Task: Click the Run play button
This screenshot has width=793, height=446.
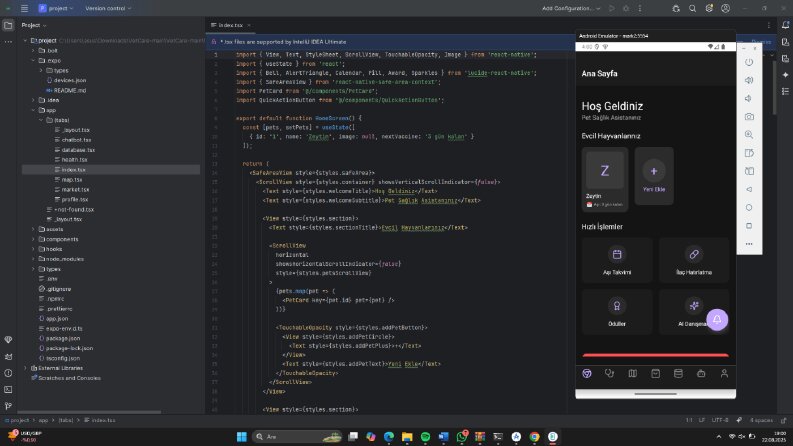Action: click(x=612, y=8)
